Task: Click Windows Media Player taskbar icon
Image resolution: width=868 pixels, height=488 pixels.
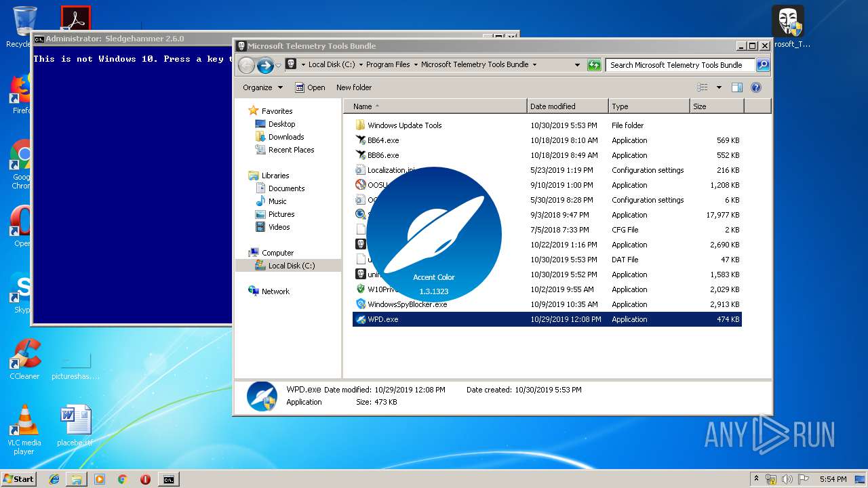Action: click(100, 479)
